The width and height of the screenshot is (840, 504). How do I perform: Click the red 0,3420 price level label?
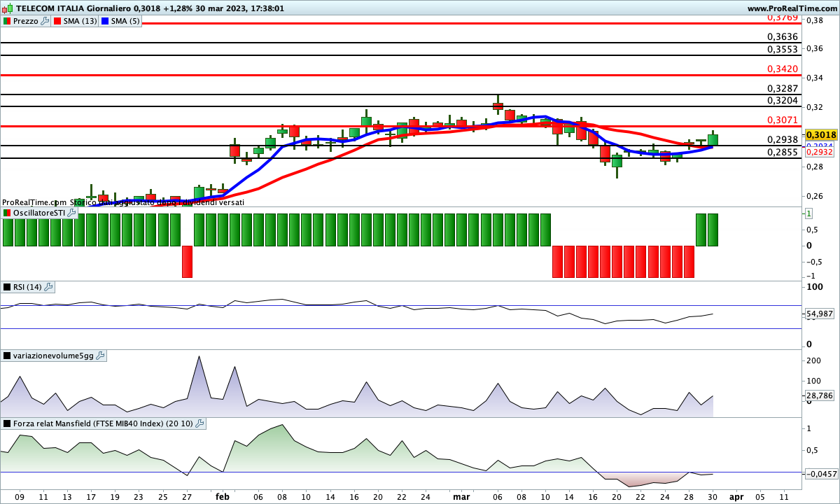[783, 69]
